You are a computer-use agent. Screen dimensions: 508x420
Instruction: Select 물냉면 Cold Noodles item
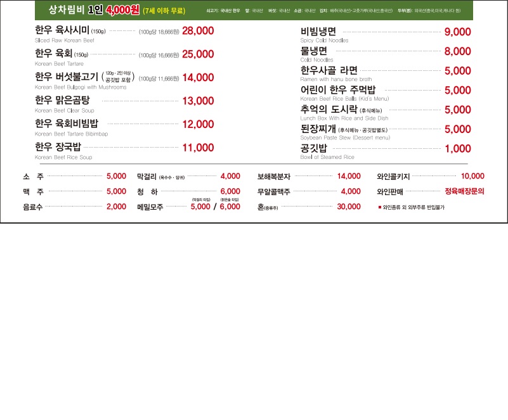point(316,51)
